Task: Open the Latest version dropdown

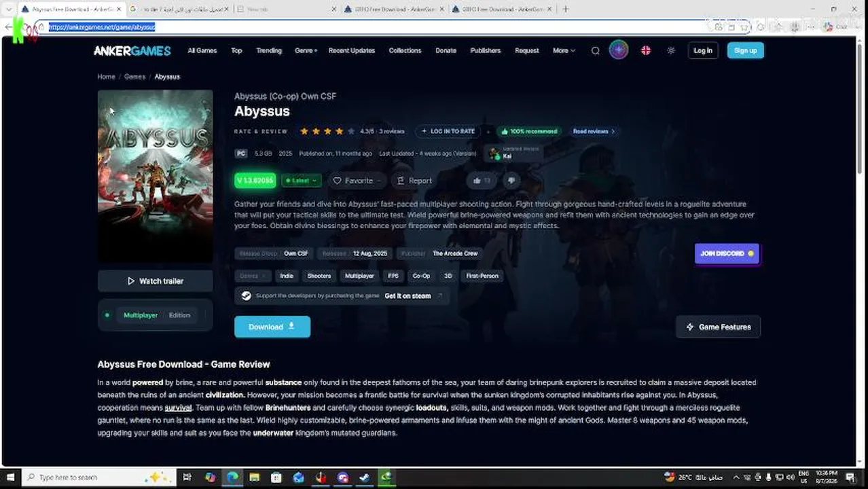Action: [300, 181]
